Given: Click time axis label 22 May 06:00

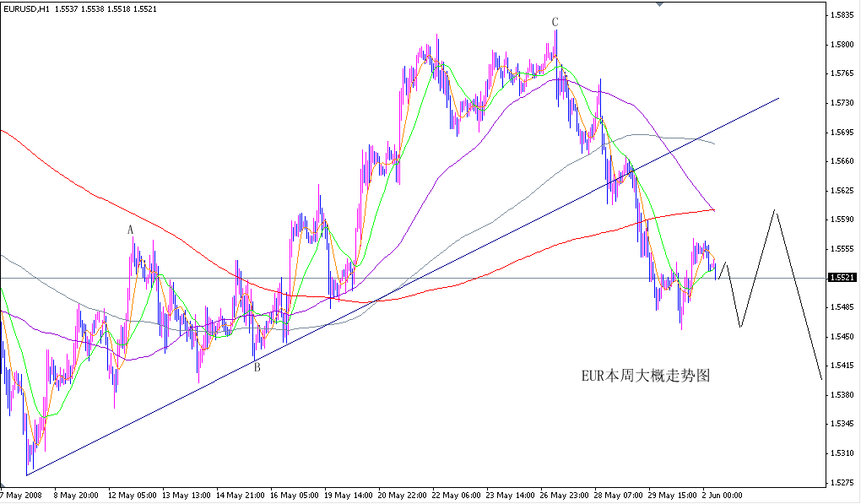Looking at the screenshot, I should tap(457, 496).
